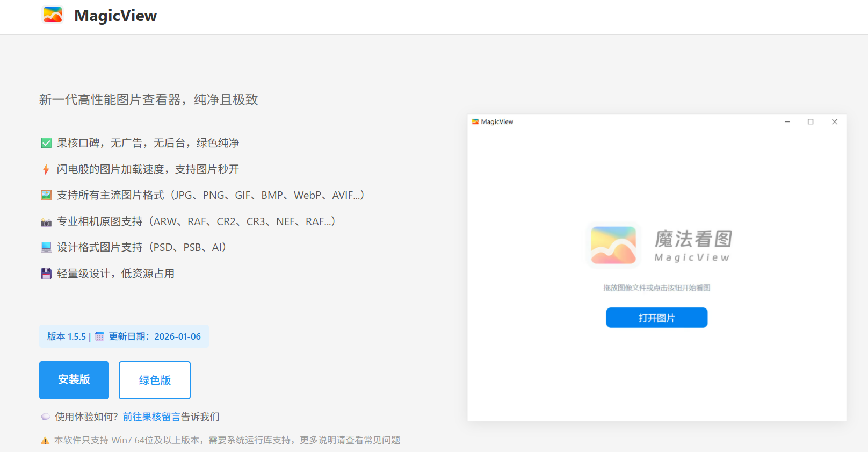Viewport: 868px width, 452px height.
Task: Click the small MagicView icon in preview title bar
Action: pyautogui.click(x=475, y=122)
